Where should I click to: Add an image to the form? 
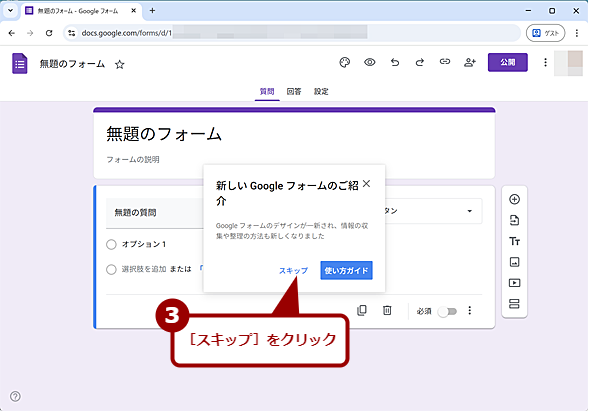pos(514,262)
